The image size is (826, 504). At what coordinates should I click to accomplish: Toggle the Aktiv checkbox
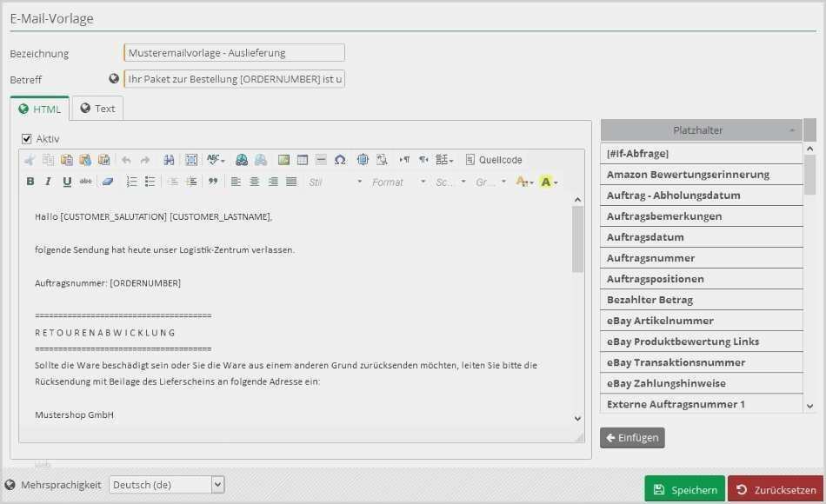[26, 138]
